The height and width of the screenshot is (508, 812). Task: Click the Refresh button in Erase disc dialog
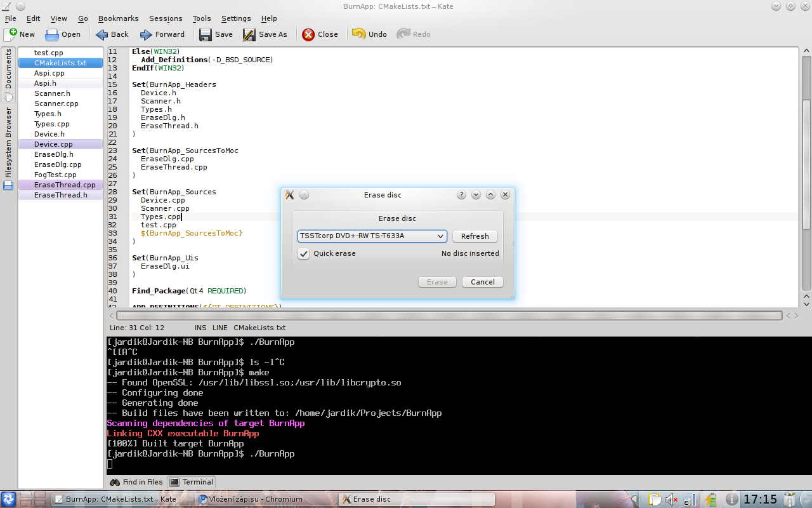click(475, 236)
